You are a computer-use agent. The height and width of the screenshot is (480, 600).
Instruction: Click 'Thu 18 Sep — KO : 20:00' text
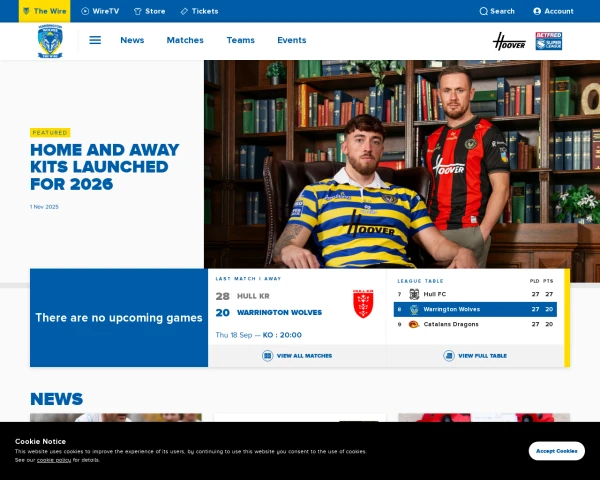click(x=258, y=335)
